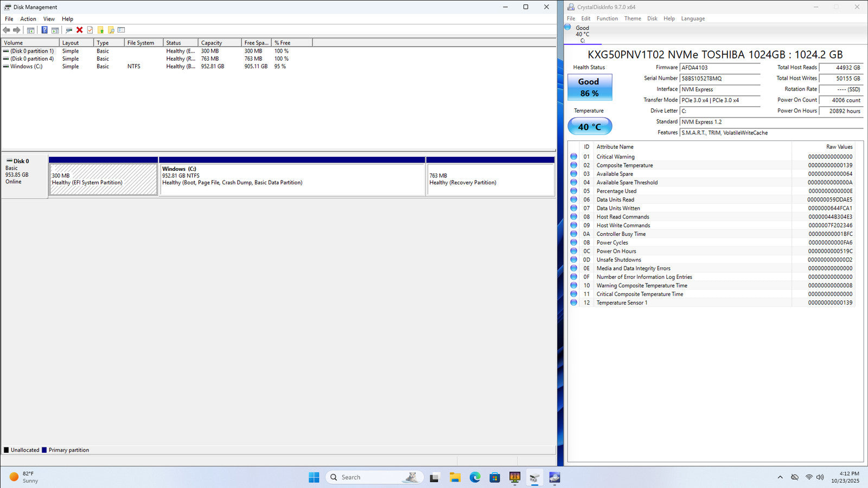Click the folder with green arrow icon

coord(100,30)
